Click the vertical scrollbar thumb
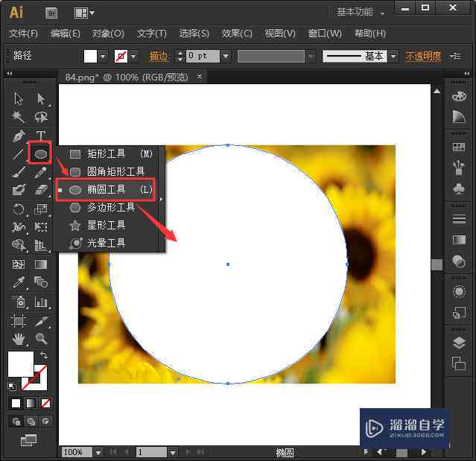 [x=437, y=264]
